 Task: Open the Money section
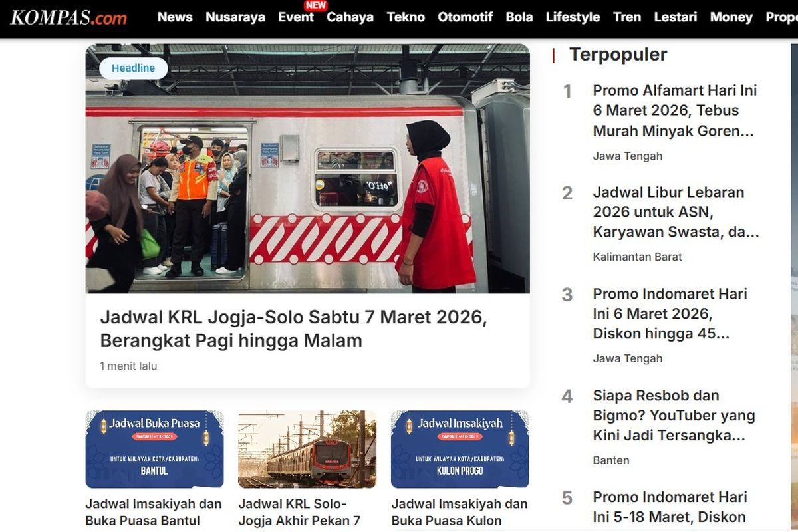(731, 17)
